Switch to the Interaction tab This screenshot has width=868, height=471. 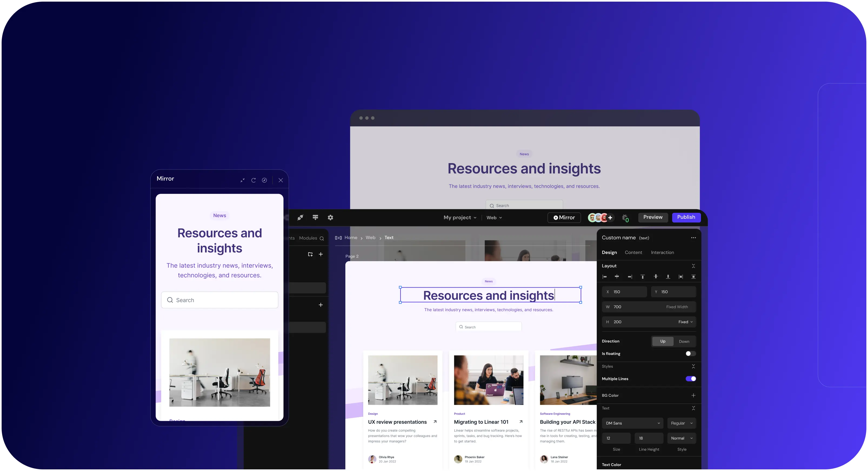[662, 253]
